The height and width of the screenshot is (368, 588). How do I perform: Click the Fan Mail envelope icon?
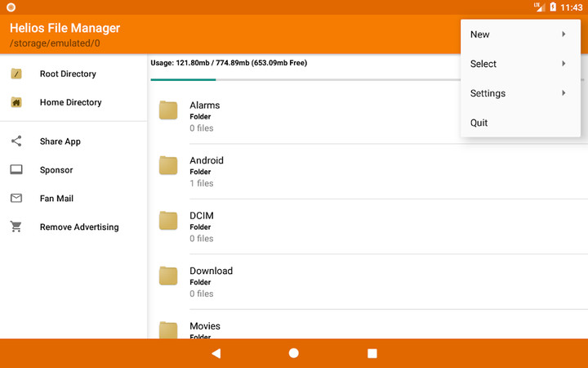pos(16,199)
